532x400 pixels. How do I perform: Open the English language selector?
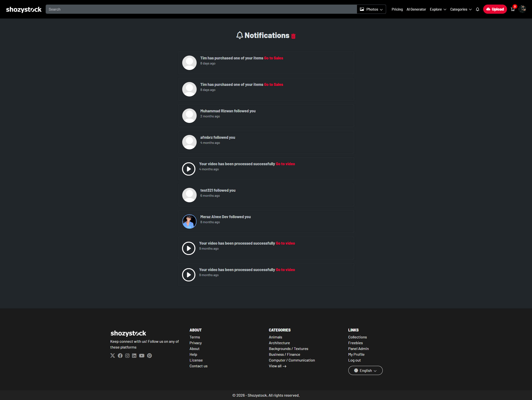tap(365, 370)
